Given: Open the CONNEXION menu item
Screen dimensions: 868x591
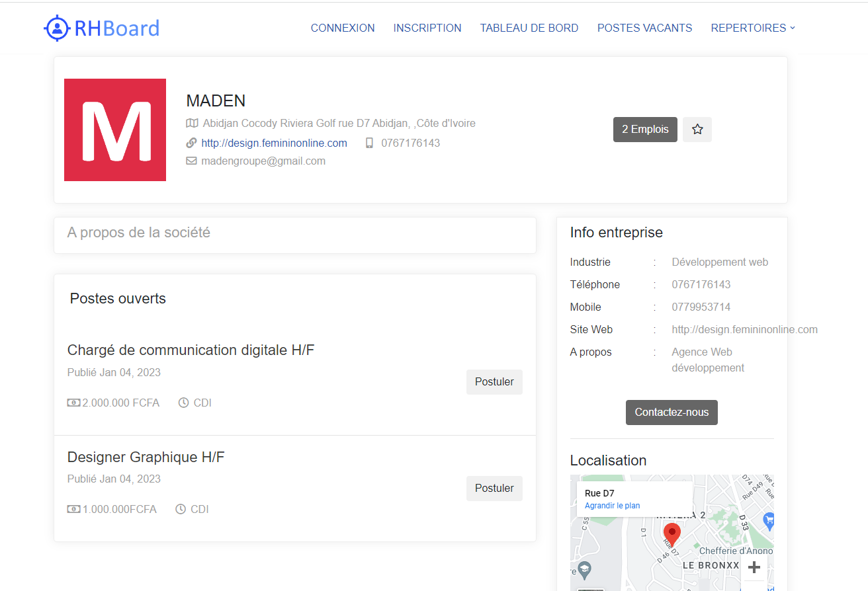Looking at the screenshot, I should (x=343, y=28).
